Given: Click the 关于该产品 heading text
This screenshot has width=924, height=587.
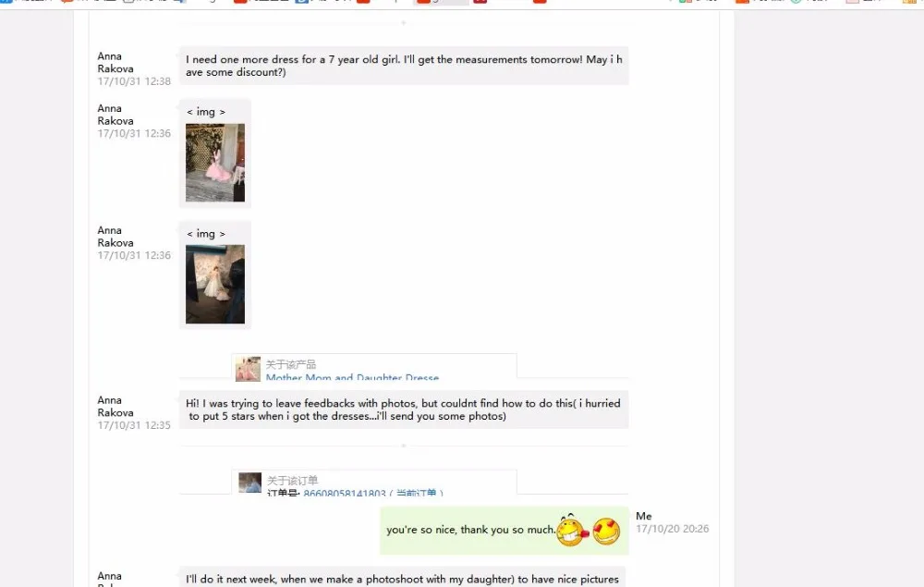Looking at the screenshot, I should click(290, 364).
